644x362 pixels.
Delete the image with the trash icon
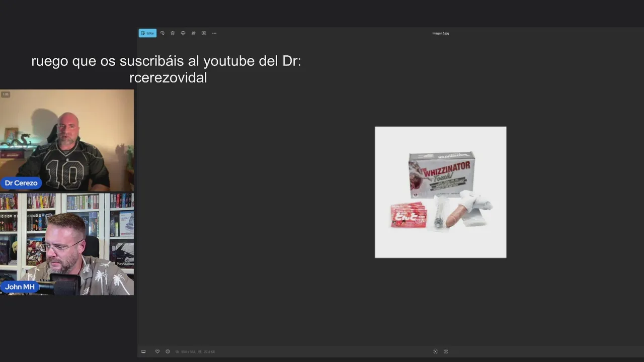tap(173, 33)
